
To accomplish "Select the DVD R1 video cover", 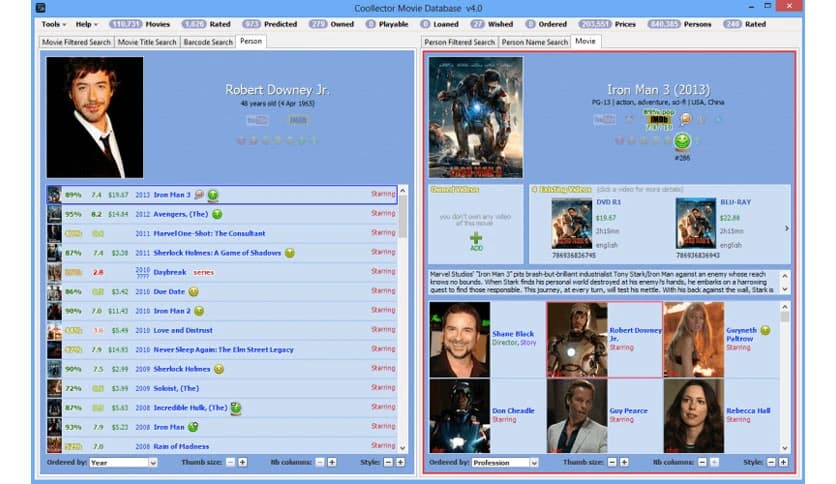I will coord(572,223).
